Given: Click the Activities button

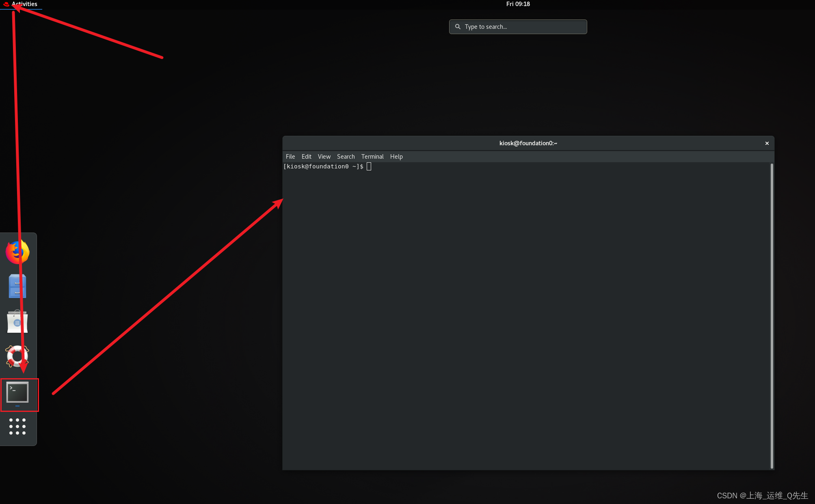Looking at the screenshot, I should 24,4.
